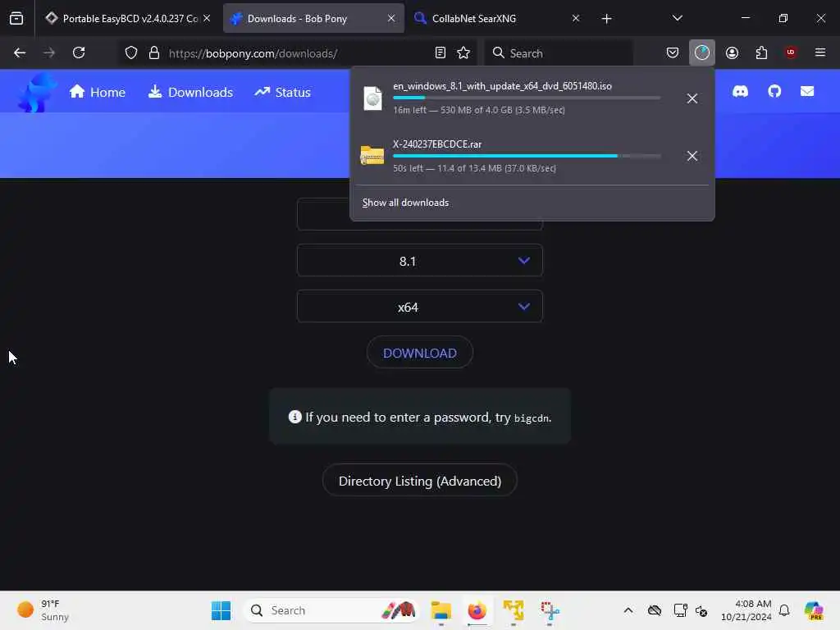Open the tracking protection shield icon
Viewport: 840px width, 630px height.
[x=131, y=53]
